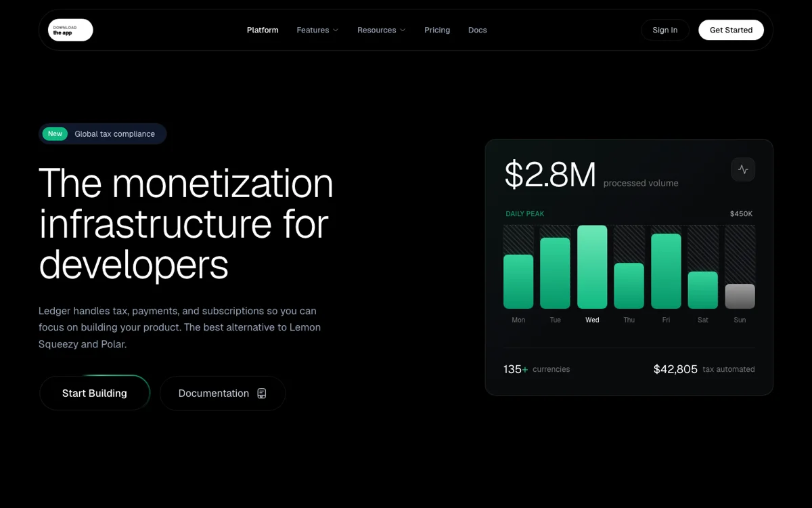Screen dimensions: 812x508
Task: Click the Documentation button's book icon
Action: (x=262, y=394)
